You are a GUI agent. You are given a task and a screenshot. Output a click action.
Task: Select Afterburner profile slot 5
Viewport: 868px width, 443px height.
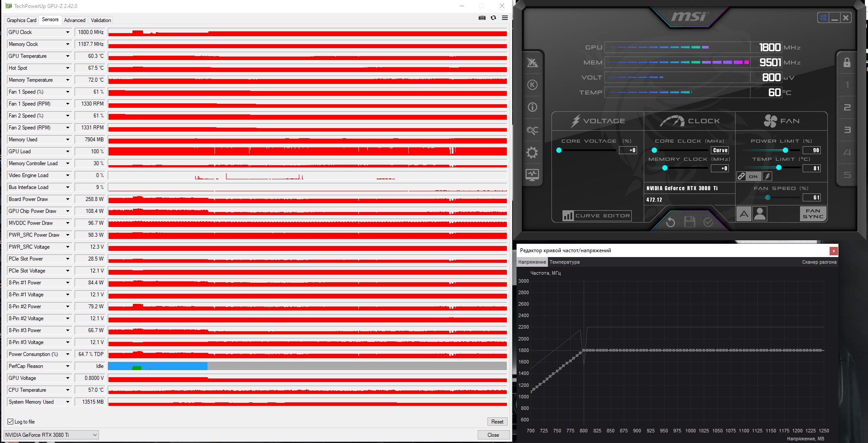pyautogui.click(x=847, y=175)
